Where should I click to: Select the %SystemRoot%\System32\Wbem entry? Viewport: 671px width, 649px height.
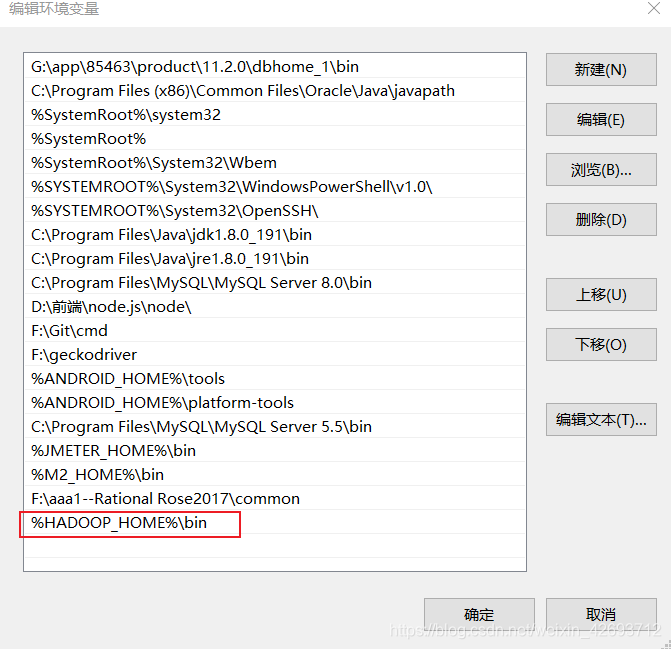(x=275, y=163)
